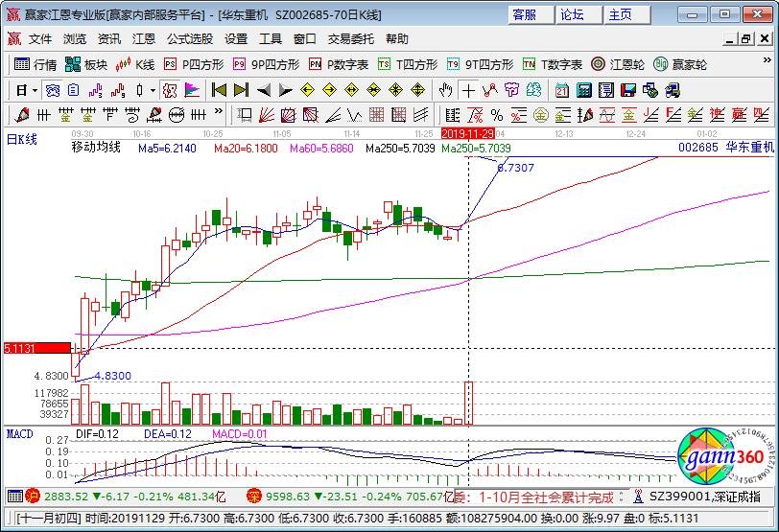This screenshot has height=532, width=779.
Task: Open the T数字表 tool
Action: [x=553, y=64]
